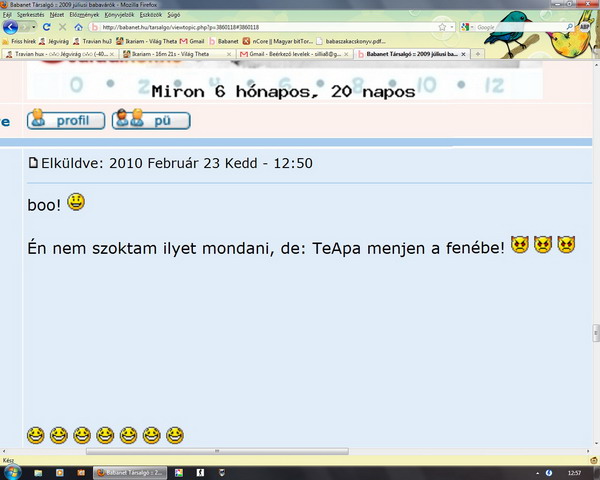The image size is (600, 480).
Task: Close the Travian hux tab
Action: (x=112, y=54)
